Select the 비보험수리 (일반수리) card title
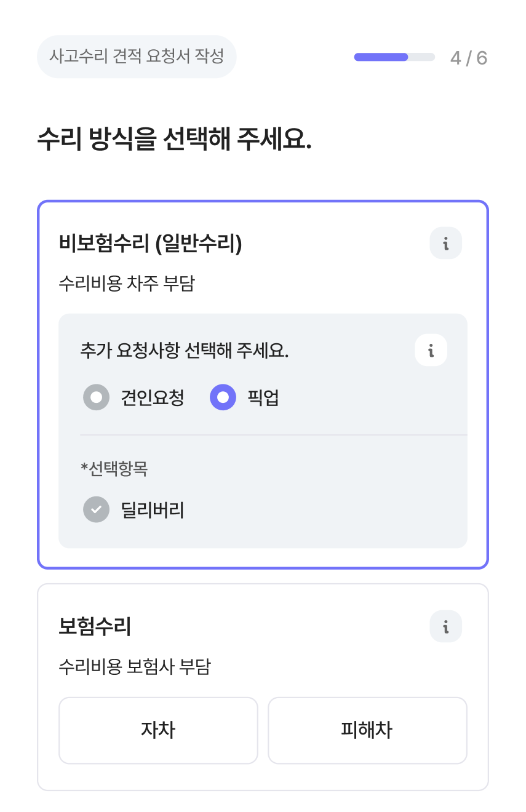The image size is (526, 812). [151, 244]
